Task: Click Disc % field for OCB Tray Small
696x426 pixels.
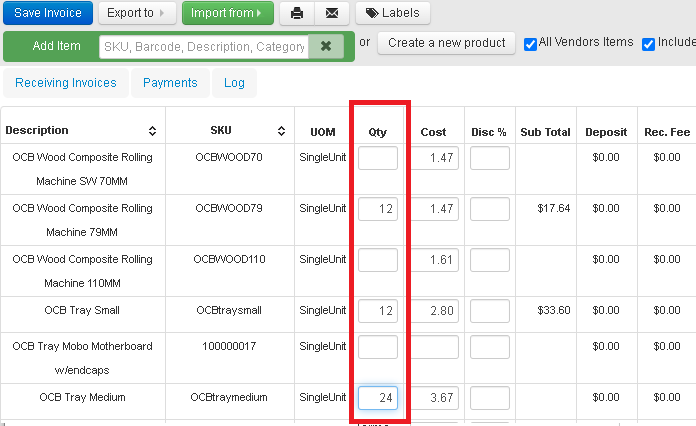Action: pyautogui.click(x=490, y=311)
